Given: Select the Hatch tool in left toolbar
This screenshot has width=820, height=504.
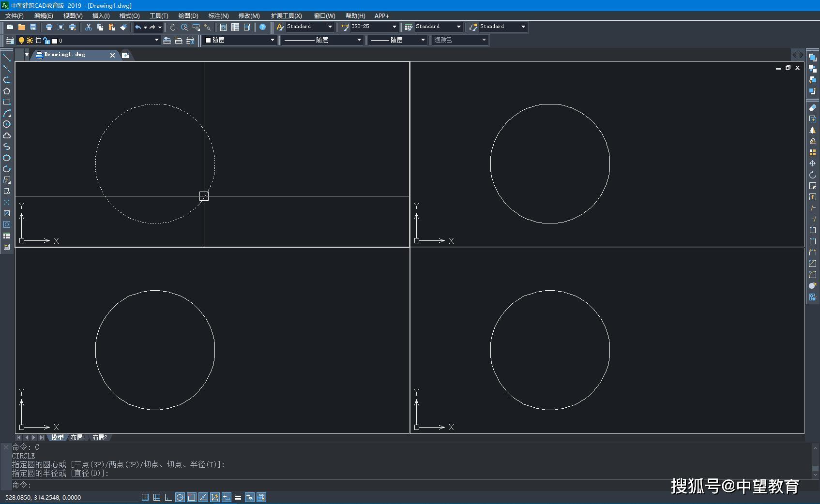Looking at the screenshot, I should [x=7, y=213].
